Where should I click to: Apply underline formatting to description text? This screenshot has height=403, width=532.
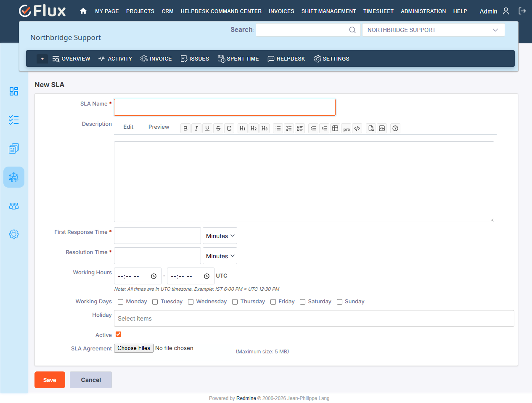pyautogui.click(x=207, y=128)
